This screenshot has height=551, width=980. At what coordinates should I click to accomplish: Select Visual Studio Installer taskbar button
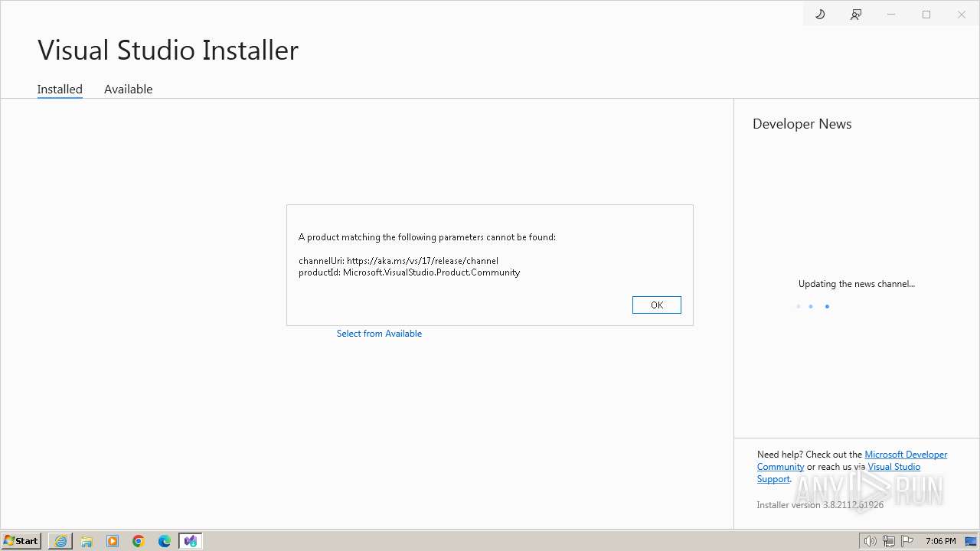pyautogui.click(x=191, y=541)
